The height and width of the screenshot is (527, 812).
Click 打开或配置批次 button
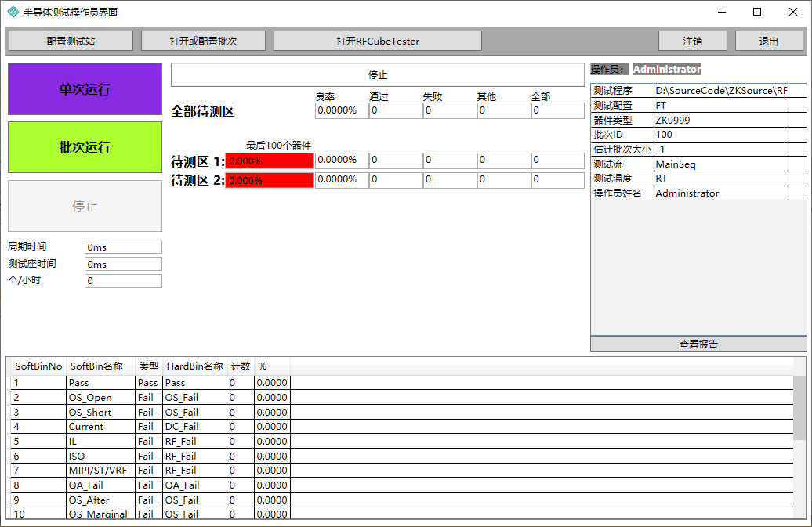click(203, 41)
